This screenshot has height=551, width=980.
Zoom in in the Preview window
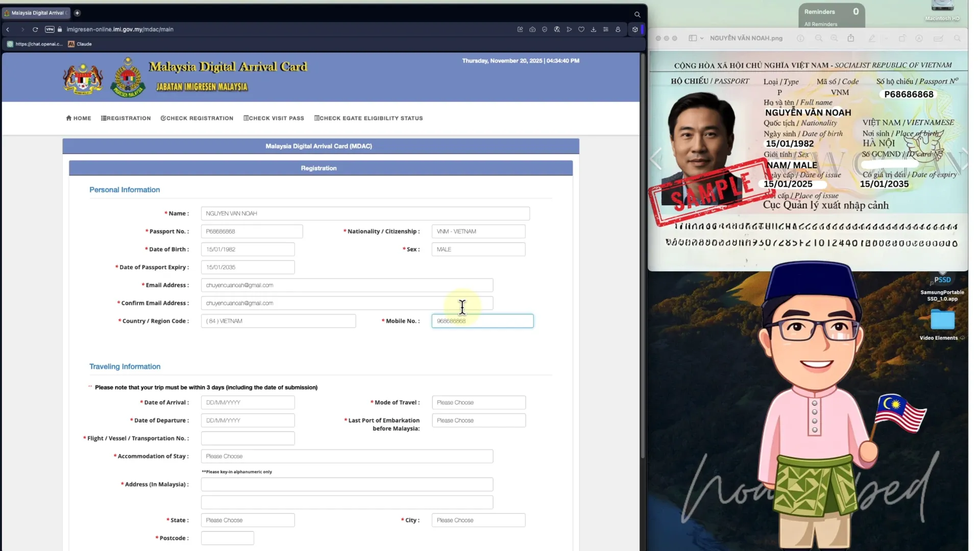[834, 38]
